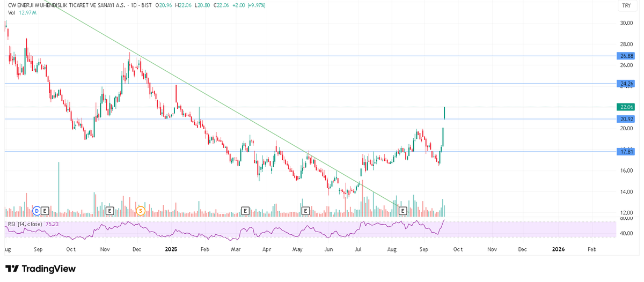Image resolution: width=644 pixels, height=282 pixels.
Task: Click the TRY currency button
Action: pos(626,5)
